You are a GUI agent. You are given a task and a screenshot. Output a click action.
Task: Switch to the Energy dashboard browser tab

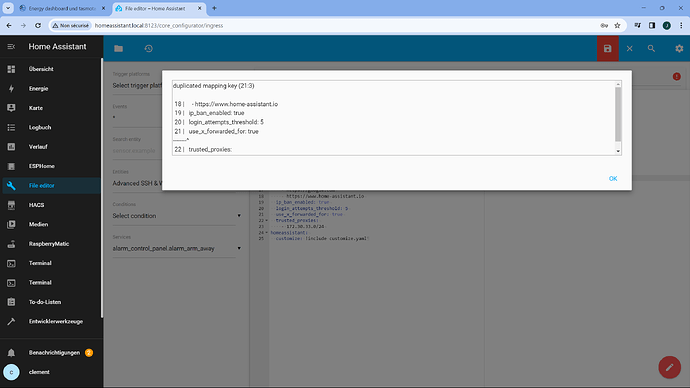pos(62,8)
